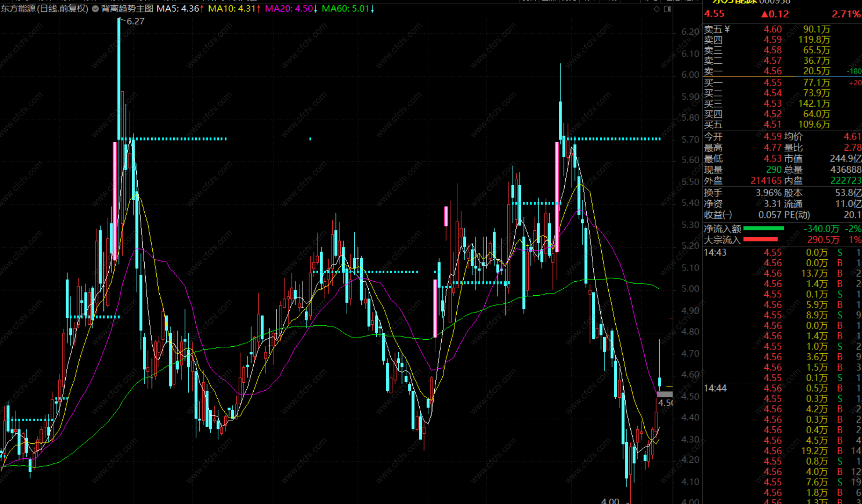Click the ¥ icon next to 卖五
The width and height of the screenshot is (862, 504).
click(x=727, y=29)
